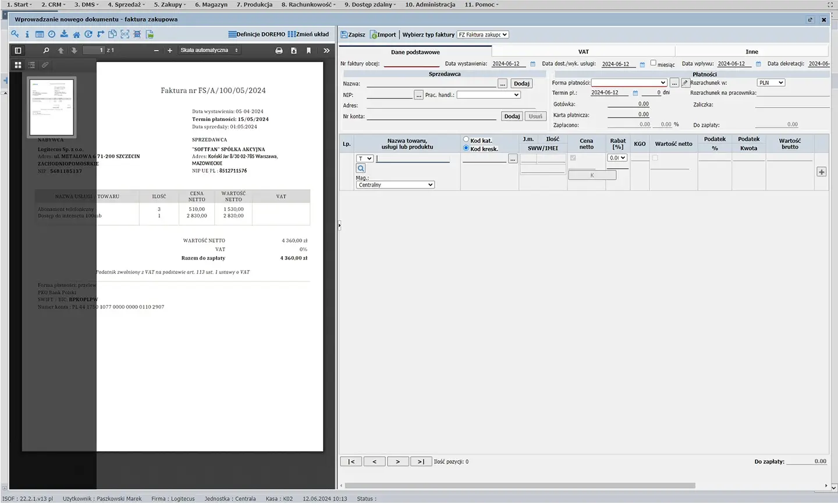Viewport: 838px width, 504px height.
Task: Select the Kod kat. radio option
Action: 466,140
